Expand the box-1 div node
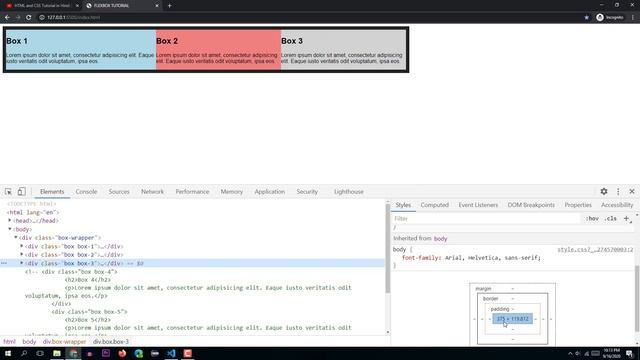 22,246
